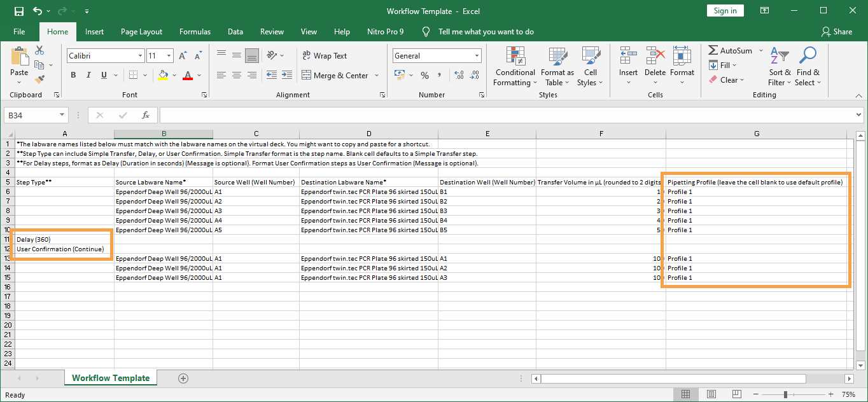
Task: Click the Insert Function fx icon
Action: (x=146, y=115)
